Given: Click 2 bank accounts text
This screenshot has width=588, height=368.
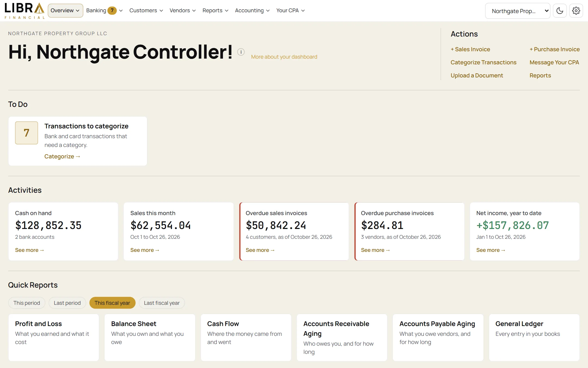Looking at the screenshot, I should tap(35, 237).
